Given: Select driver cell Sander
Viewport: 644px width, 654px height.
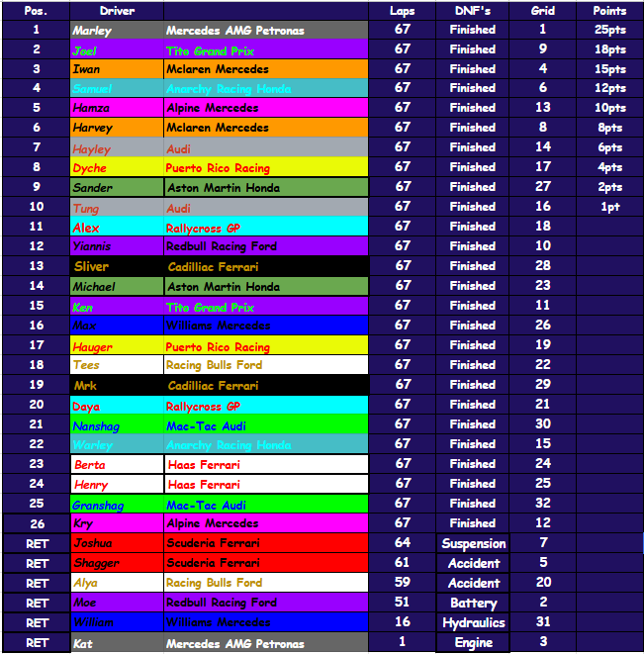Looking at the screenshot, I should point(117,187).
